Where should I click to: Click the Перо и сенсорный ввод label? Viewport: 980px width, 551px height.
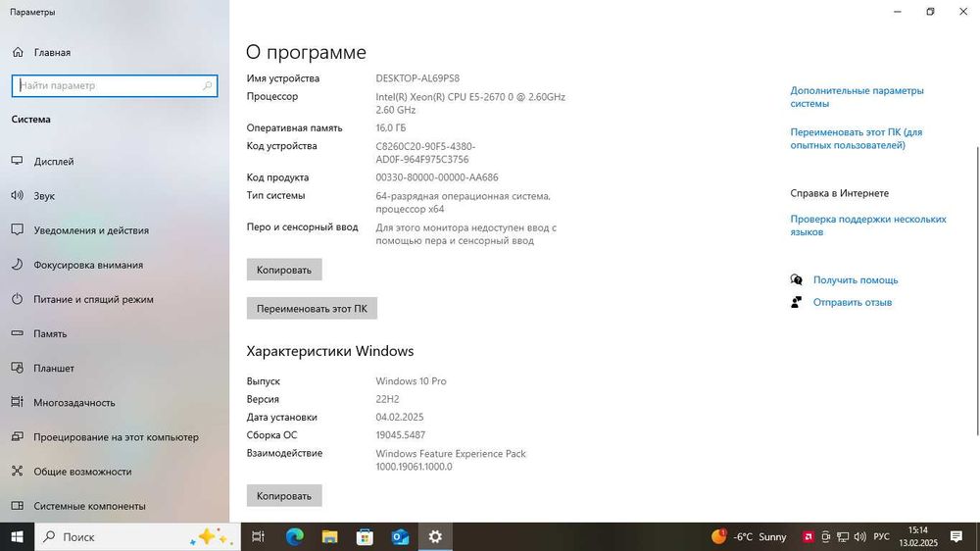coord(302,227)
